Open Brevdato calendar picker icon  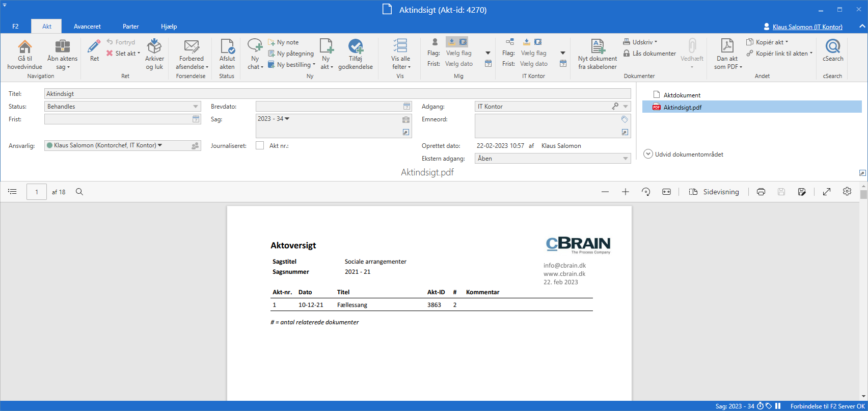(406, 107)
